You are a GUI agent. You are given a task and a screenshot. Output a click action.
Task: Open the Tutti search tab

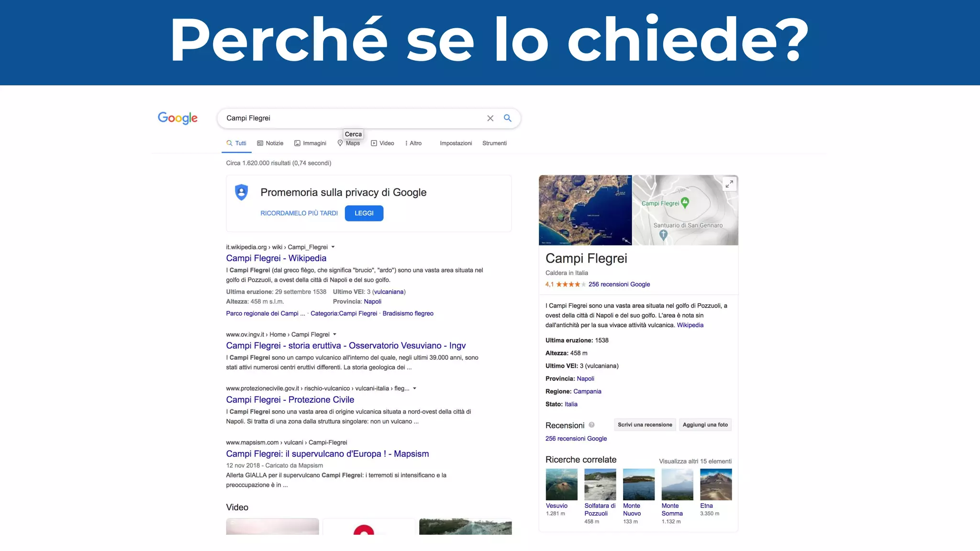pos(236,143)
